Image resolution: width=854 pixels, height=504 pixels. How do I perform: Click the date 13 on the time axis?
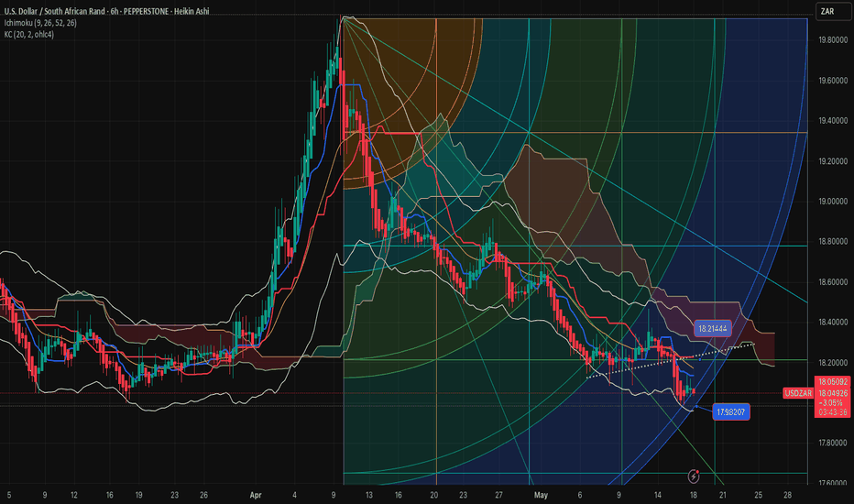[x=368, y=495]
